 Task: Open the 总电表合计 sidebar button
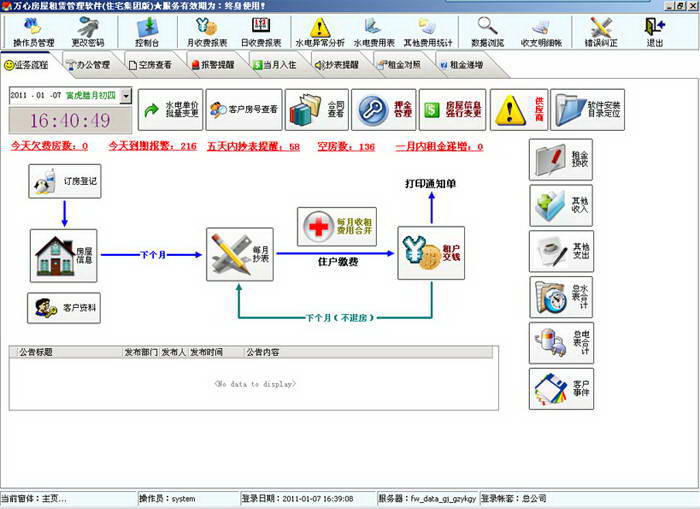click(x=561, y=343)
